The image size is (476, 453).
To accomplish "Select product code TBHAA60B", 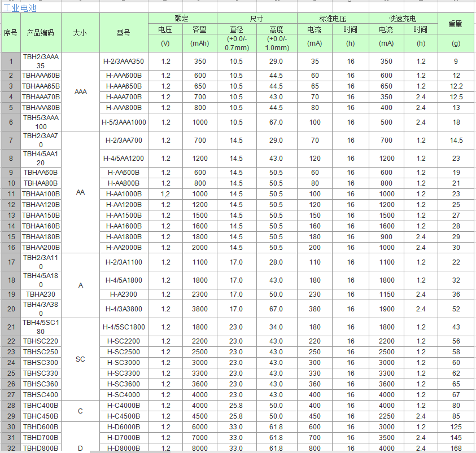I will click(x=41, y=173).
